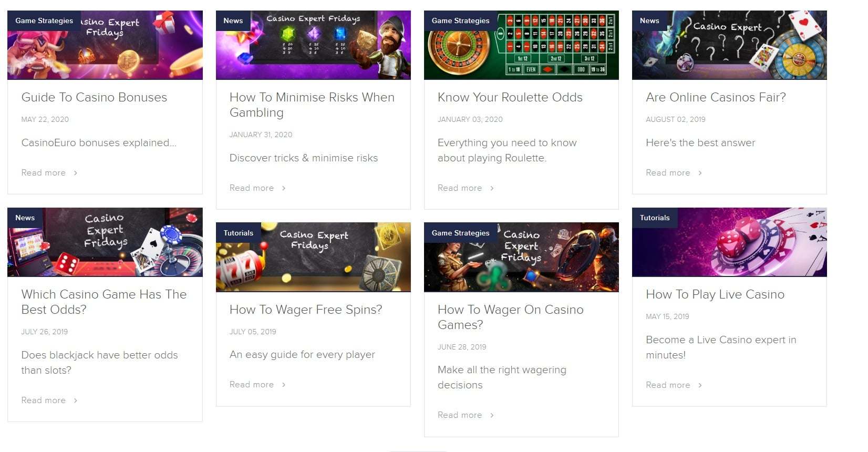
Task: Open the slot machine Free Spins banner image
Action: click(x=313, y=258)
